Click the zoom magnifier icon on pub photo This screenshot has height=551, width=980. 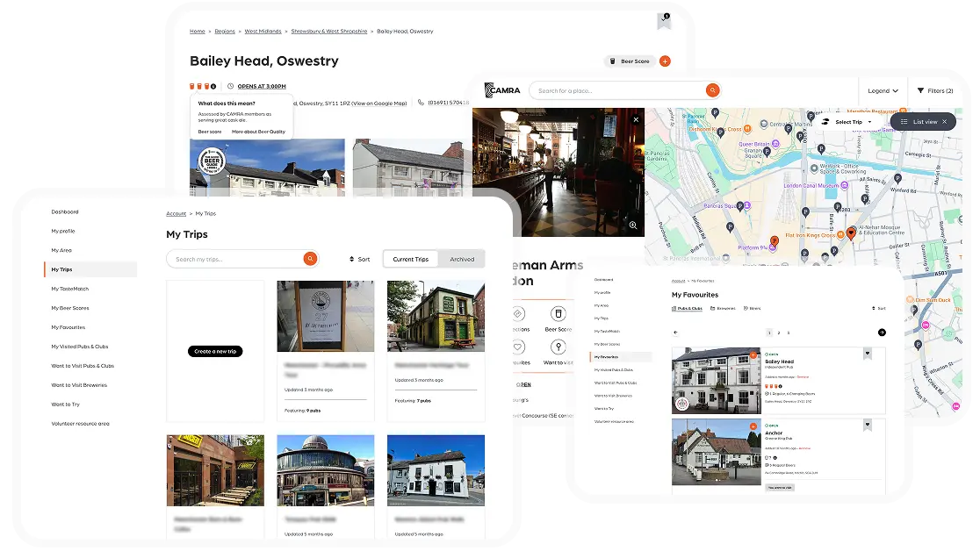pyautogui.click(x=633, y=225)
